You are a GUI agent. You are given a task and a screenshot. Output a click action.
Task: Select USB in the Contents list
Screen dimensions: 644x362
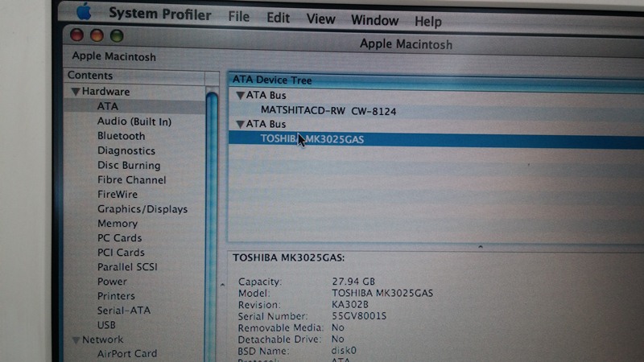click(x=106, y=325)
